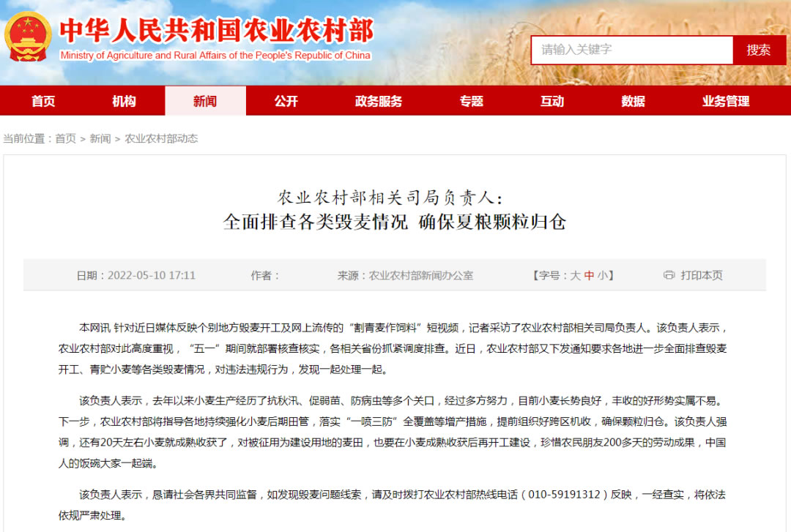Go to 首页 in the breadcrumb
The image size is (791, 532).
[66, 139]
